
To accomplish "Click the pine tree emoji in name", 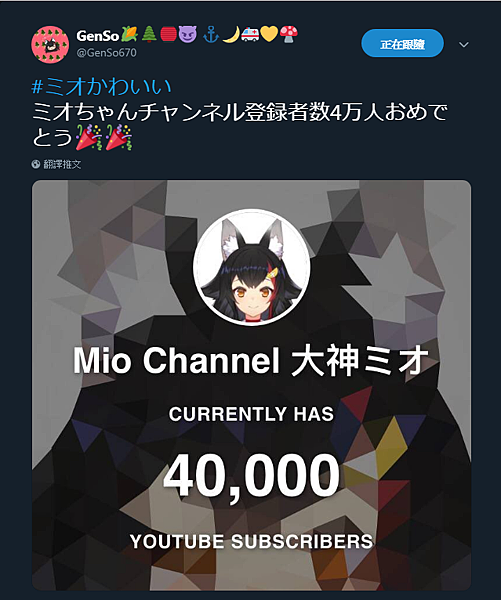I will coord(149,35).
